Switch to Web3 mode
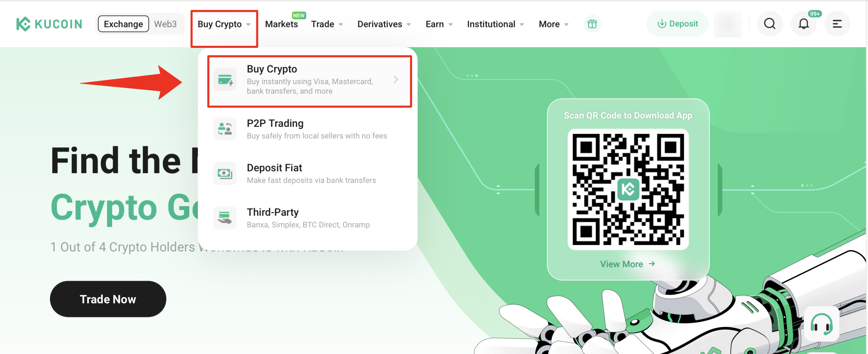 coord(165,24)
